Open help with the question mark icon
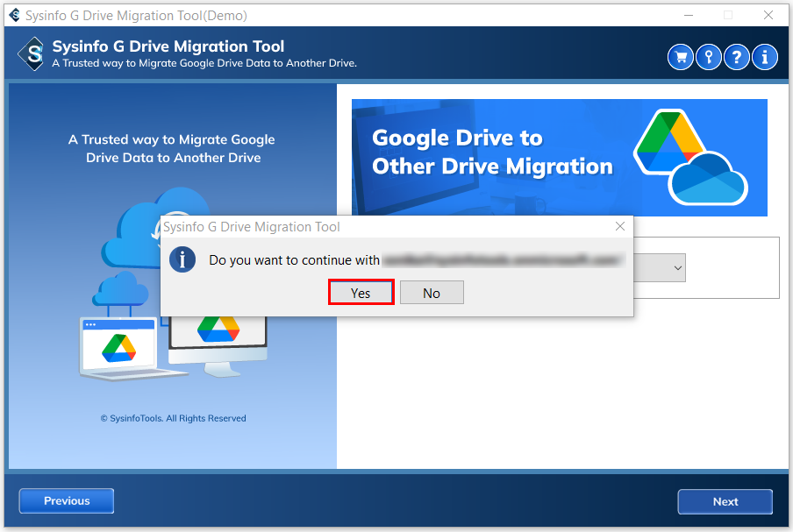This screenshot has height=532, width=793. tap(736, 57)
